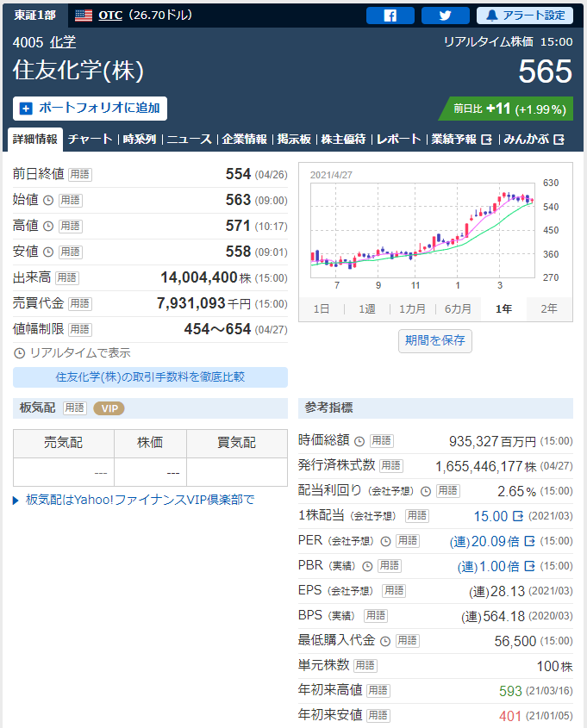587x728 pixels.
Task: Open the (連)20.09倍 PER link
Action: (x=492, y=541)
